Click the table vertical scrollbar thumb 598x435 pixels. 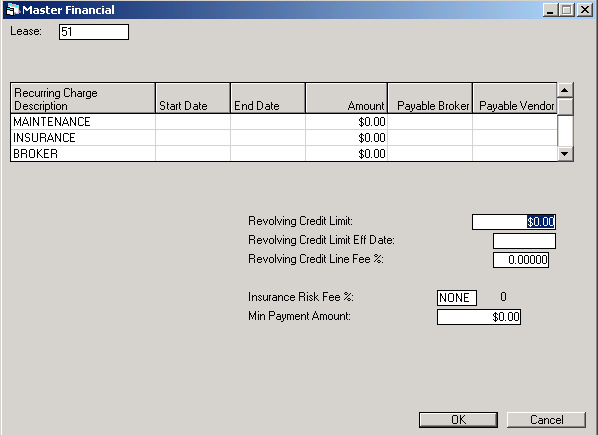(565, 106)
